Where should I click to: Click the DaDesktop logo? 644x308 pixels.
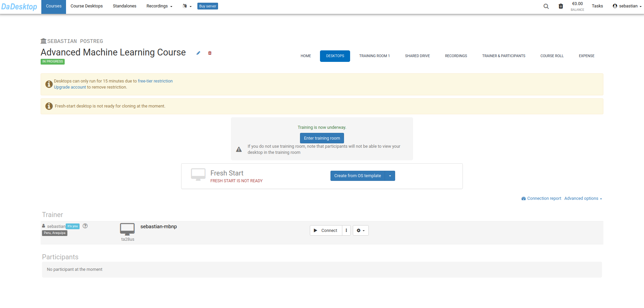[19, 7]
